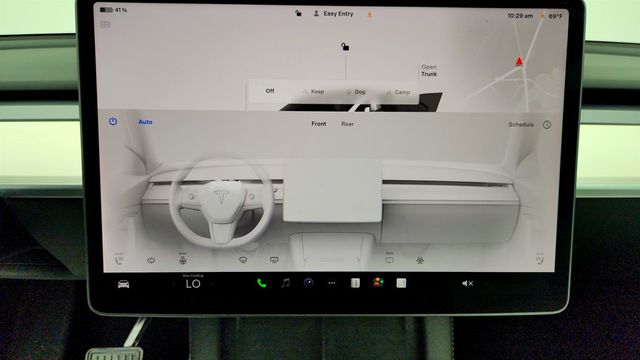Open the three-dots all apps launcher
This screenshot has width=640, height=360.
point(332,283)
